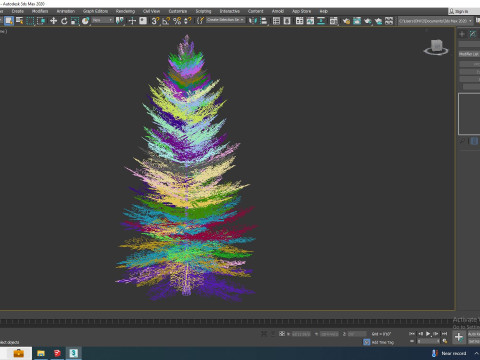
Task: Show the Ribbon toggle
Action: pyautogui.click(x=300, y=21)
